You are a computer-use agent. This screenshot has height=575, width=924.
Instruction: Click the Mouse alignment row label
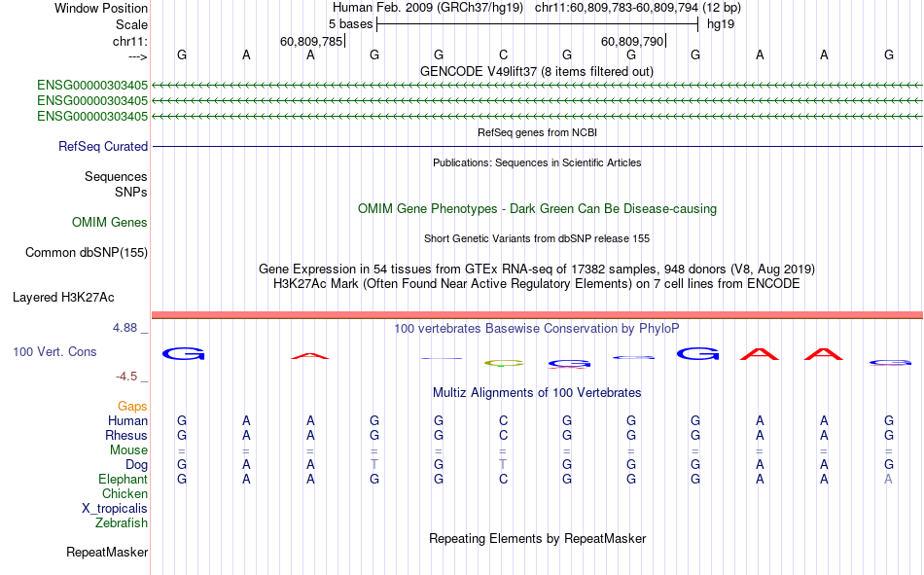(128, 449)
